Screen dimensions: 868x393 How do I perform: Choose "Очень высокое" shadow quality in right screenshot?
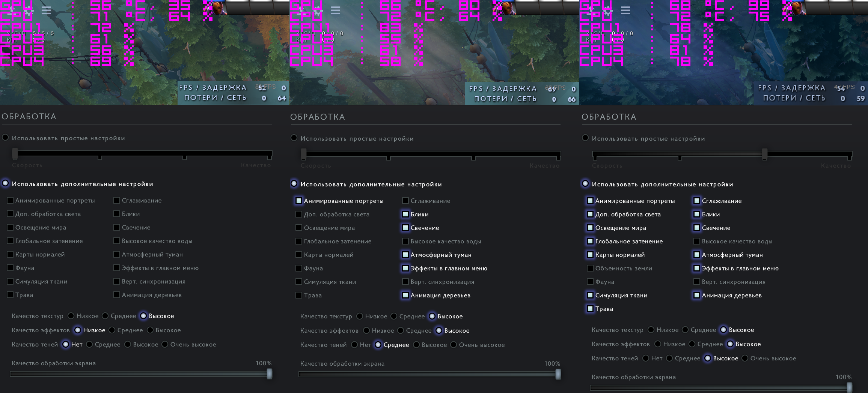tap(745, 358)
